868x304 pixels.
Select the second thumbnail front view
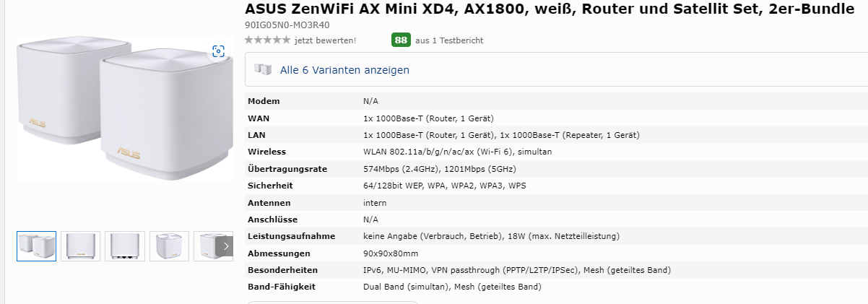pyautogui.click(x=80, y=246)
